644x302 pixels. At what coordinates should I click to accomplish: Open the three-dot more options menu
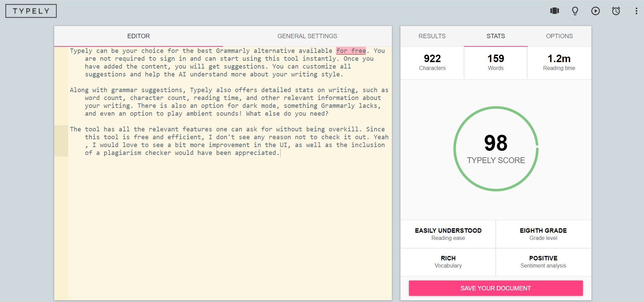point(636,11)
